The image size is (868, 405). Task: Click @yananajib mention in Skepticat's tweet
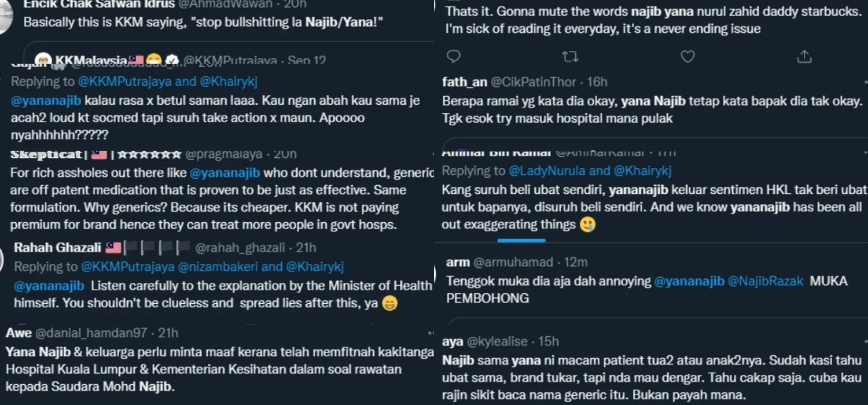[225, 172]
